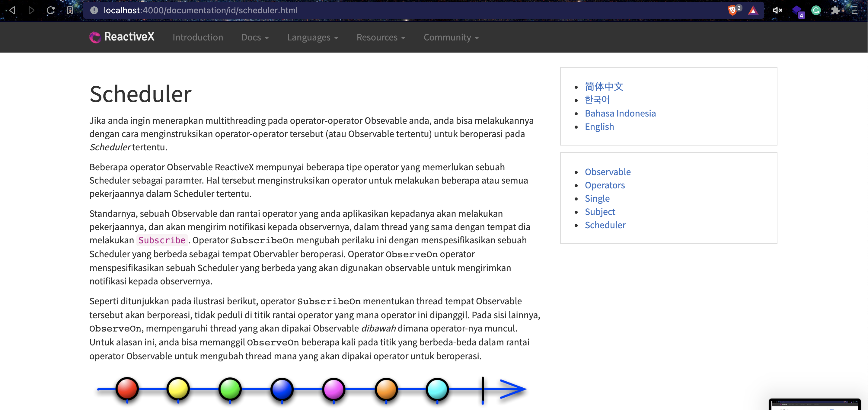868x410 pixels.
Task: Click the bookmark icon in toolbar
Action: coord(70,11)
